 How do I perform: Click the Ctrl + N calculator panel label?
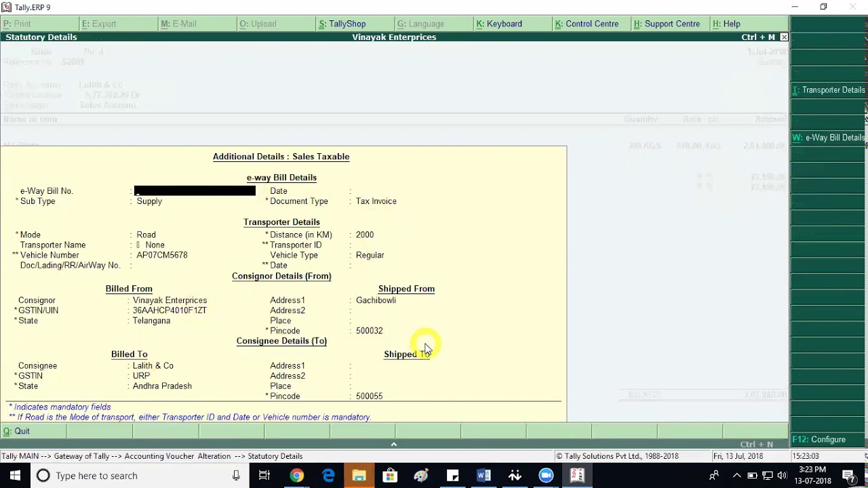click(x=757, y=445)
